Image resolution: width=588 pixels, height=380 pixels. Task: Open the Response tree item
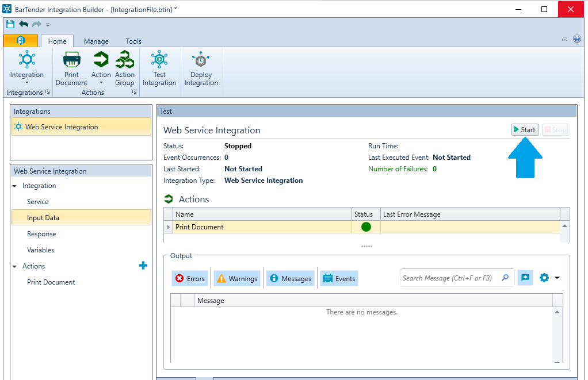[x=41, y=234]
